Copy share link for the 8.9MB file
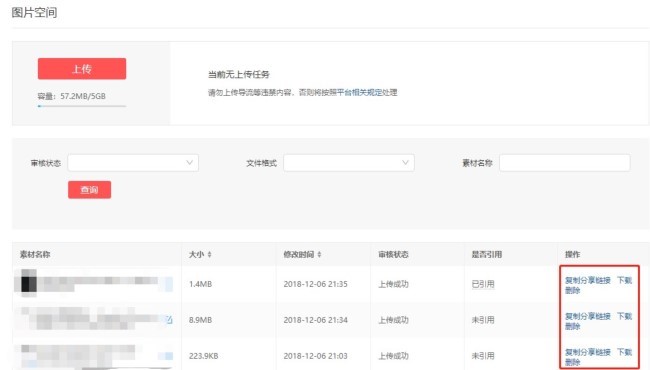 coord(588,317)
